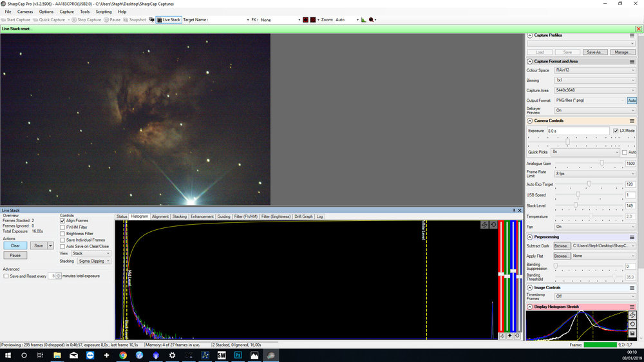Enable Save and Reset every checkbox
The height and width of the screenshot is (362, 644).
(x=6, y=276)
